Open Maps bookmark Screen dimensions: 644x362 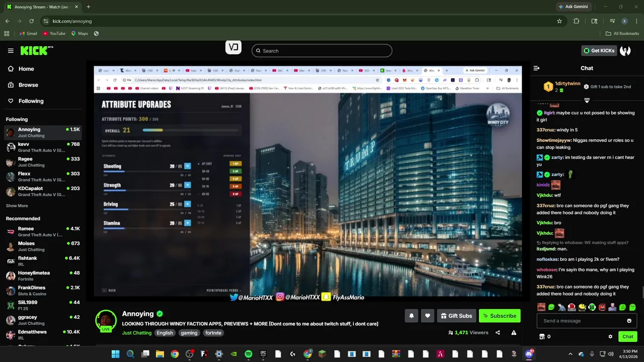click(79, 34)
